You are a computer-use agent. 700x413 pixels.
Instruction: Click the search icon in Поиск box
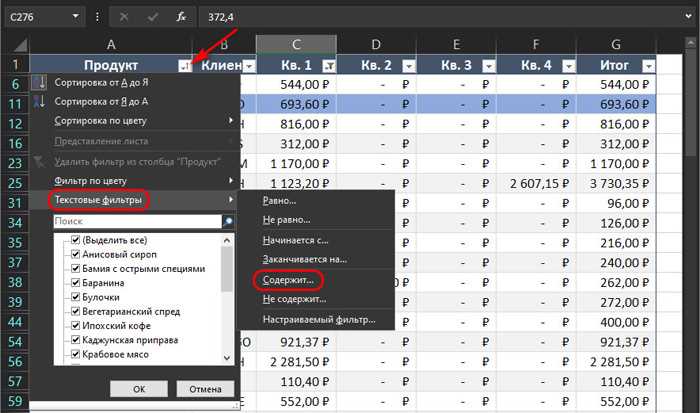pos(228,221)
